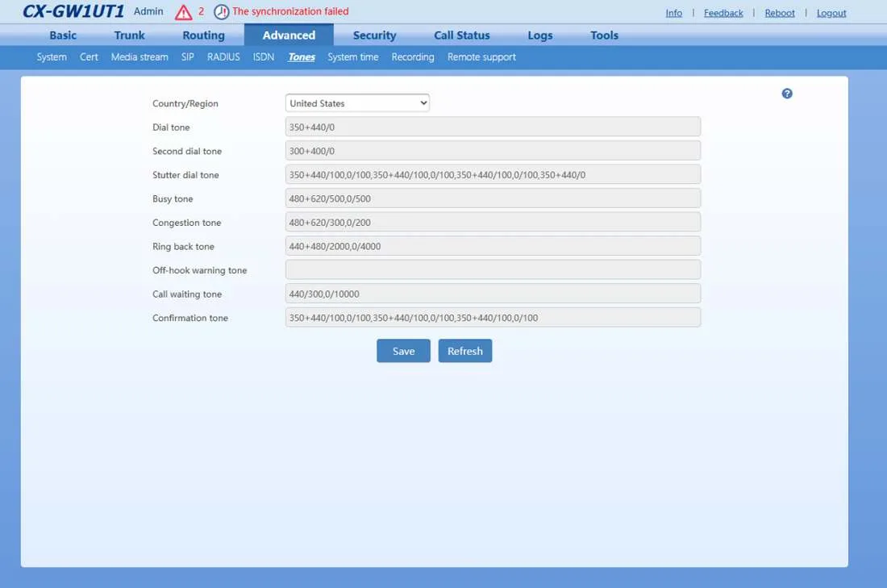Open the Routing tab
Image resolution: width=887 pixels, height=588 pixels.
click(204, 35)
